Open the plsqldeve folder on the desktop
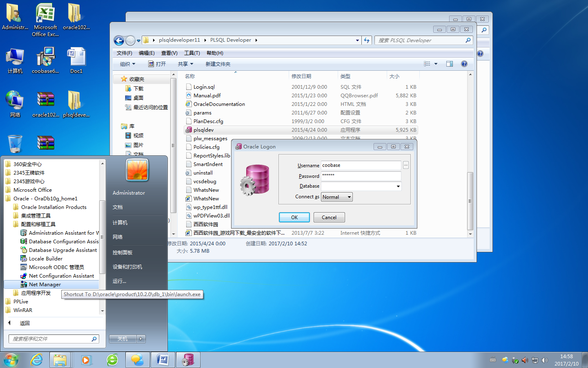This screenshot has width=588, height=368. (76, 104)
